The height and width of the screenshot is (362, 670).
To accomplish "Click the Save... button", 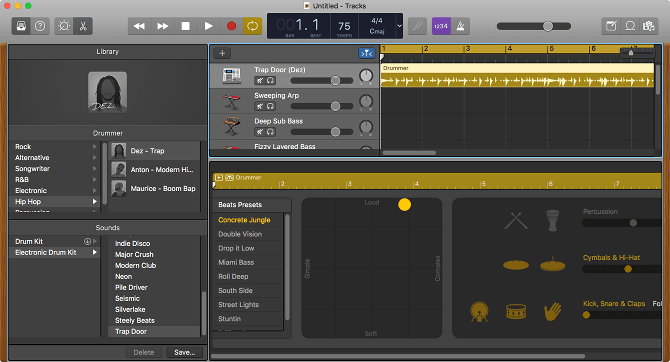I will click(x=185, y=353).
